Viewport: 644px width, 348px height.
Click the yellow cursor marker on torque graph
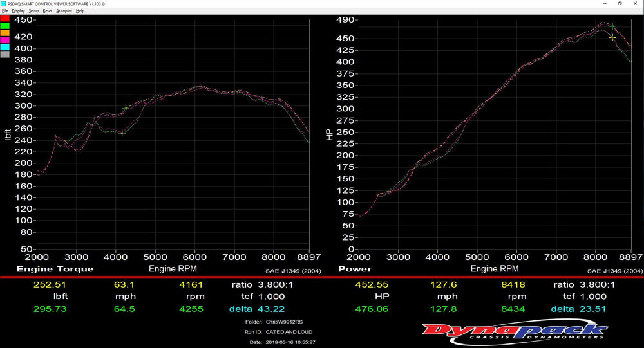point(122,133)
